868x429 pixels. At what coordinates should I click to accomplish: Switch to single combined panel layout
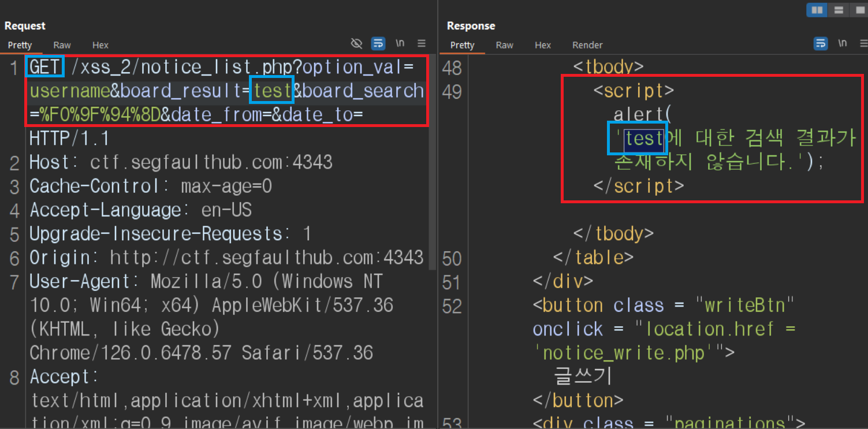point(860,10)
